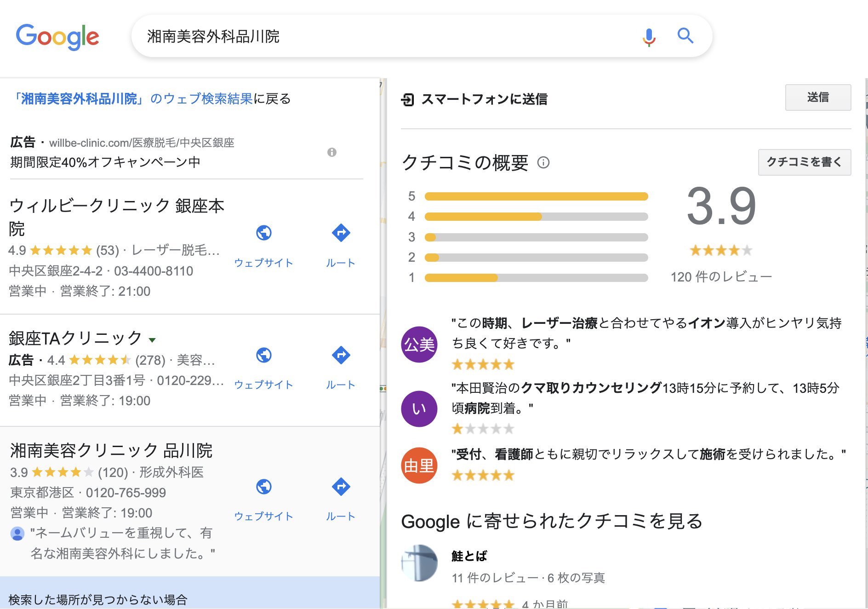This screenshot has height=609, width=868.
Task: Get directions to ウィルビークリニック using route icon
Action: click(340, 233)
